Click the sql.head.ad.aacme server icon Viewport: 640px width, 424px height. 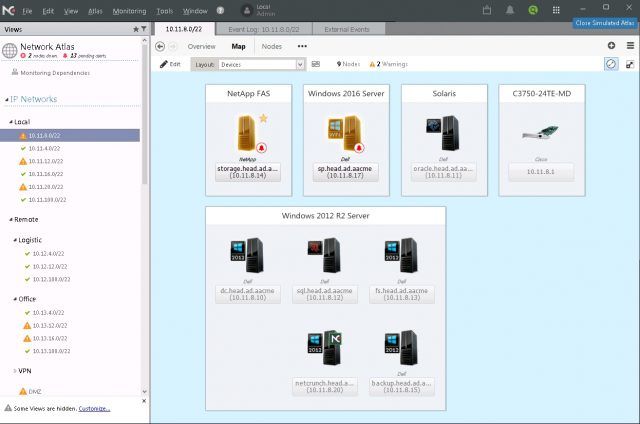[324, 255]
